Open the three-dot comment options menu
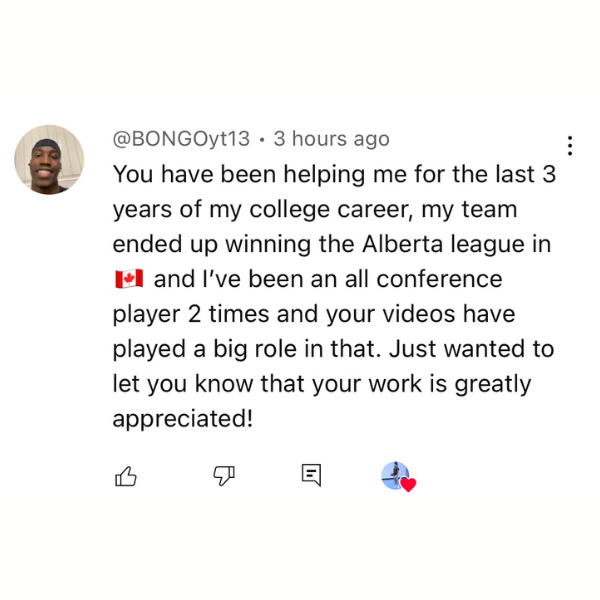The height and width of the screenshot is (600, 600). point(569,146)
